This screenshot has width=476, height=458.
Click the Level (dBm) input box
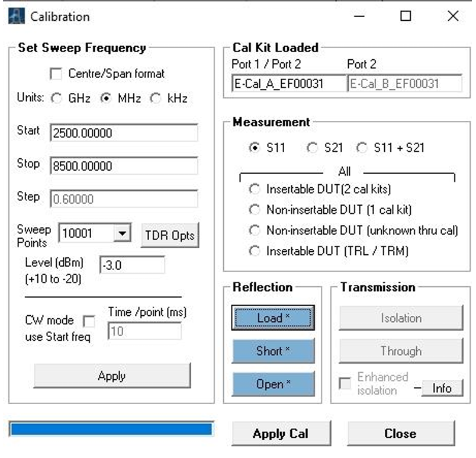132,265
